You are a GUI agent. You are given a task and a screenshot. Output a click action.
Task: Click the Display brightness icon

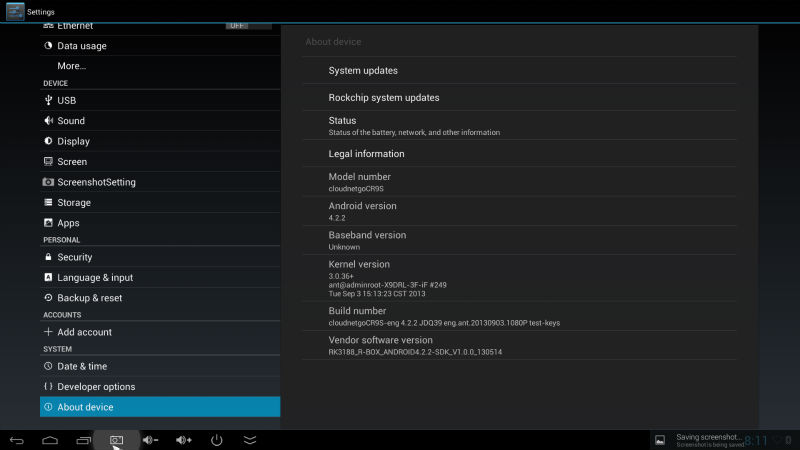[x=48, y=141]
